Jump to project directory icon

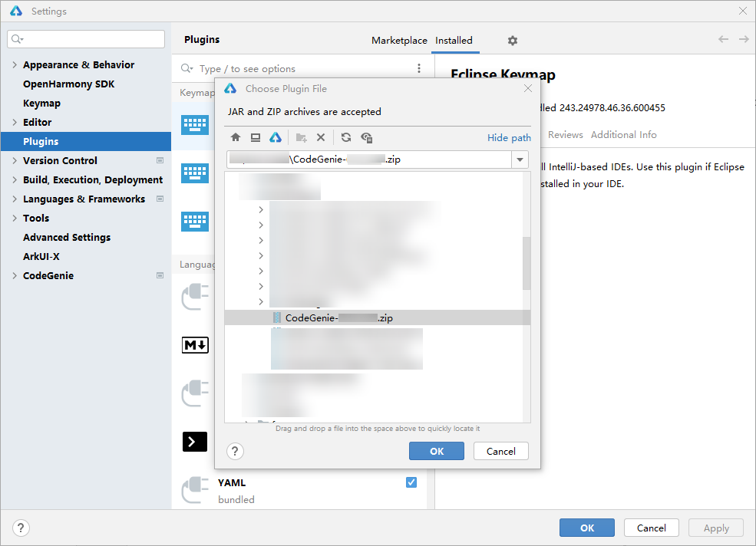tap(276, 137)
